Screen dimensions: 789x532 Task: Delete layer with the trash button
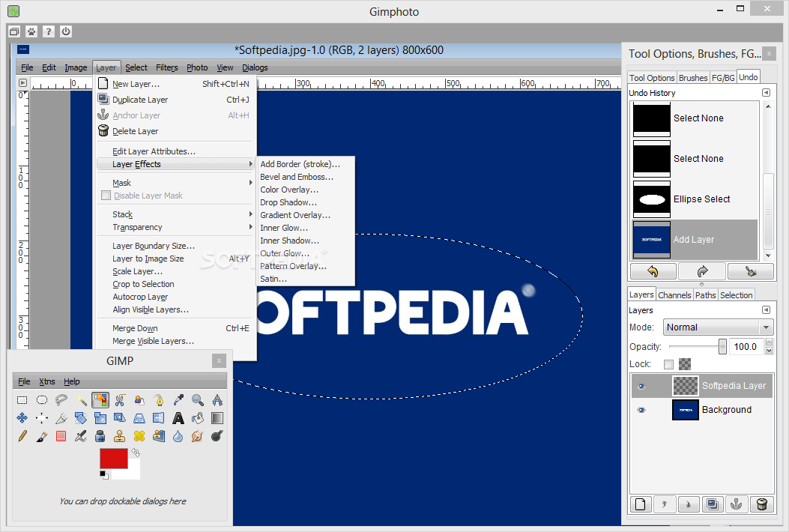coord(761,504)
